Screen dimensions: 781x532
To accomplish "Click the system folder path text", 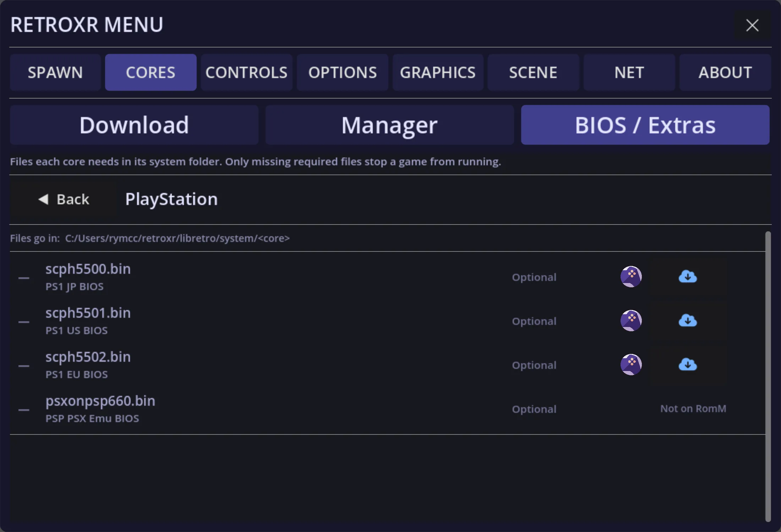I will pos(177,238).
